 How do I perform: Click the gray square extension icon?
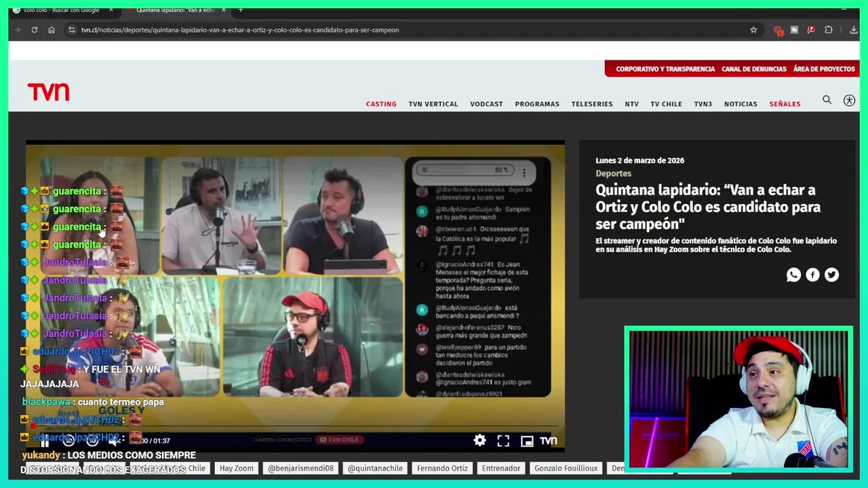click(x=794, y=30)
